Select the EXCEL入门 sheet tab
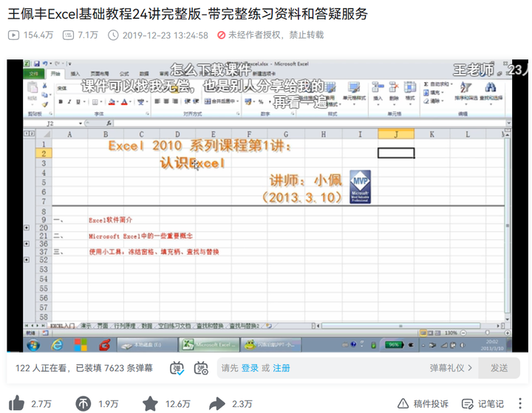This screenshot has height=413, width=532. [x=62, y=326]
